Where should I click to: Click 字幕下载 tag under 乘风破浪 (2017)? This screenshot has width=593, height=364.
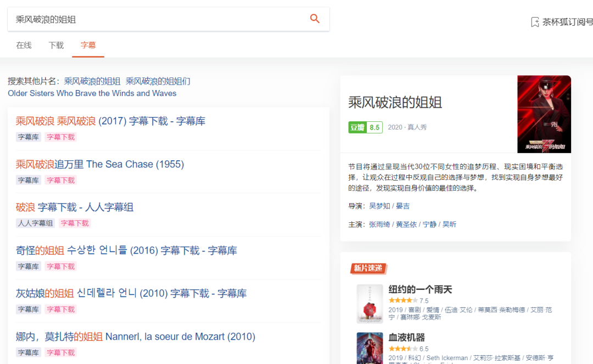click(61, 137)
